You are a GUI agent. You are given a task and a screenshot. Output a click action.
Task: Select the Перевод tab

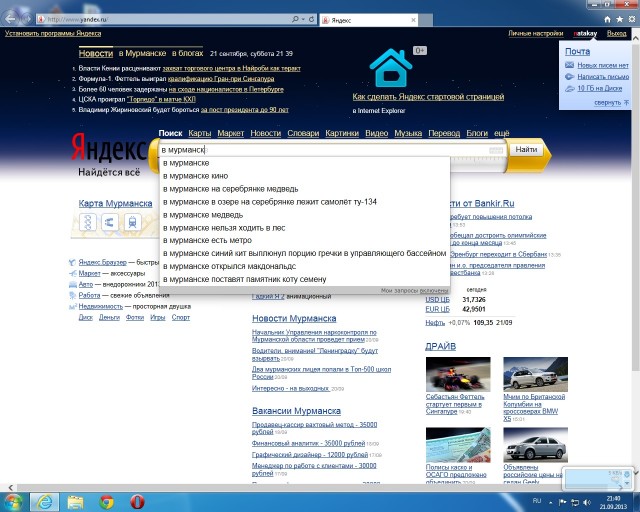pos(444,133)
